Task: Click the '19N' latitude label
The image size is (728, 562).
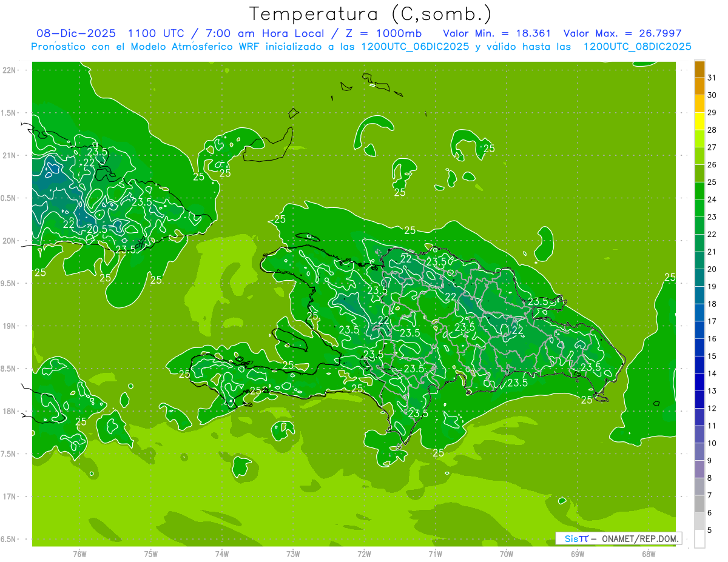Action: click(9, 326)
